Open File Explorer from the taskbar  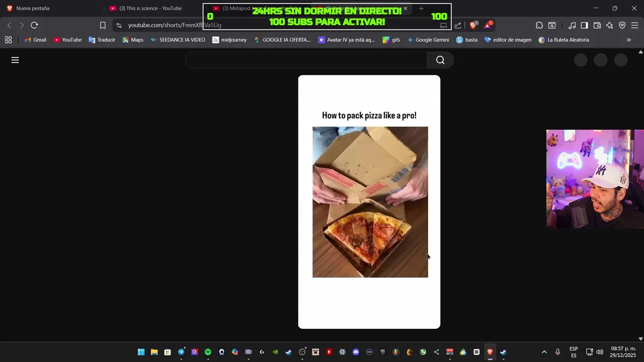154,352
